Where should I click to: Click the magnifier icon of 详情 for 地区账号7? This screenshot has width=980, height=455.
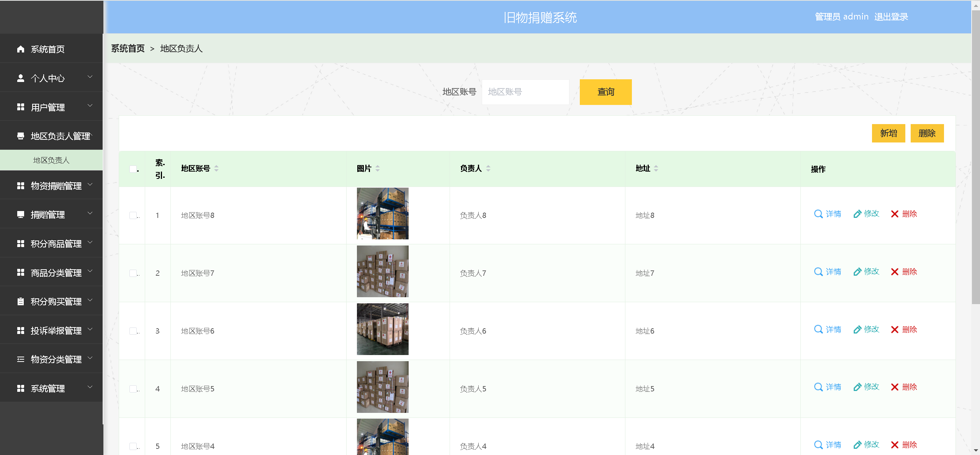click(x=818, y=272)
